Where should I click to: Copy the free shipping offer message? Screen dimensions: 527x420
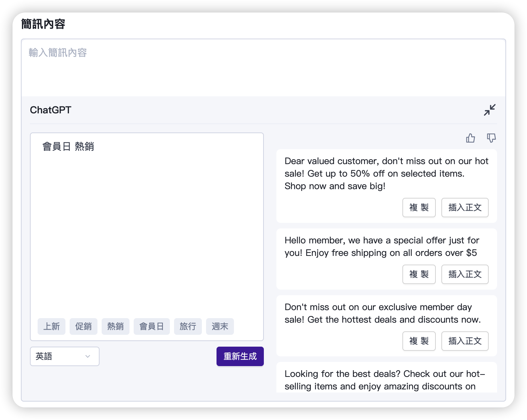point(419,274)
